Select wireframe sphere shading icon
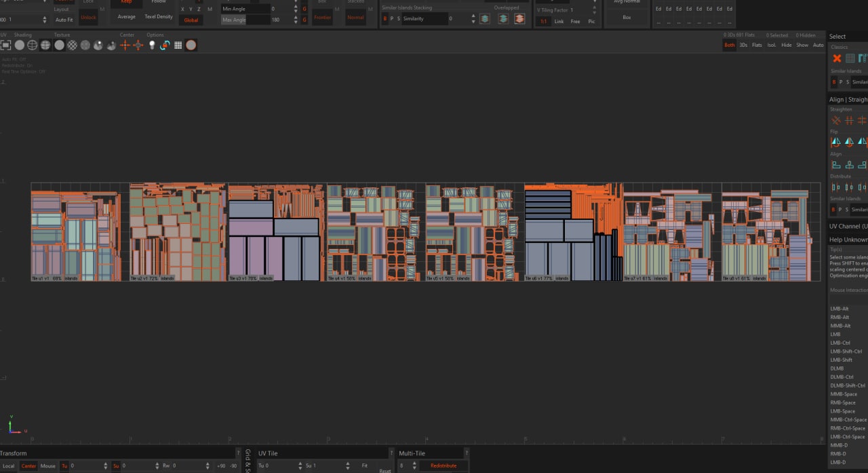Viewport: 868px width, 473px height. 33,45
